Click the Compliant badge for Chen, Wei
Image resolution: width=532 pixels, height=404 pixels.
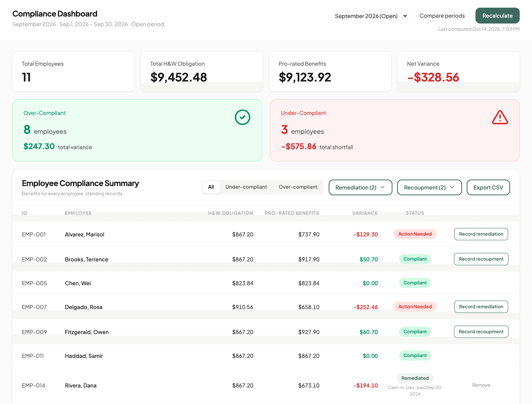[x=415, y=283]
